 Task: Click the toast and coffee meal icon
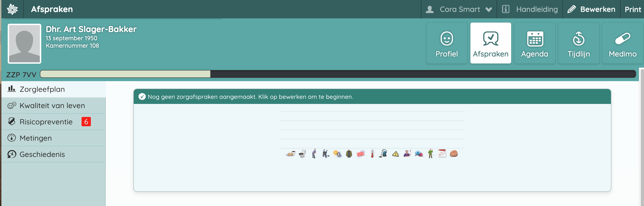click(x=290, y=154)
